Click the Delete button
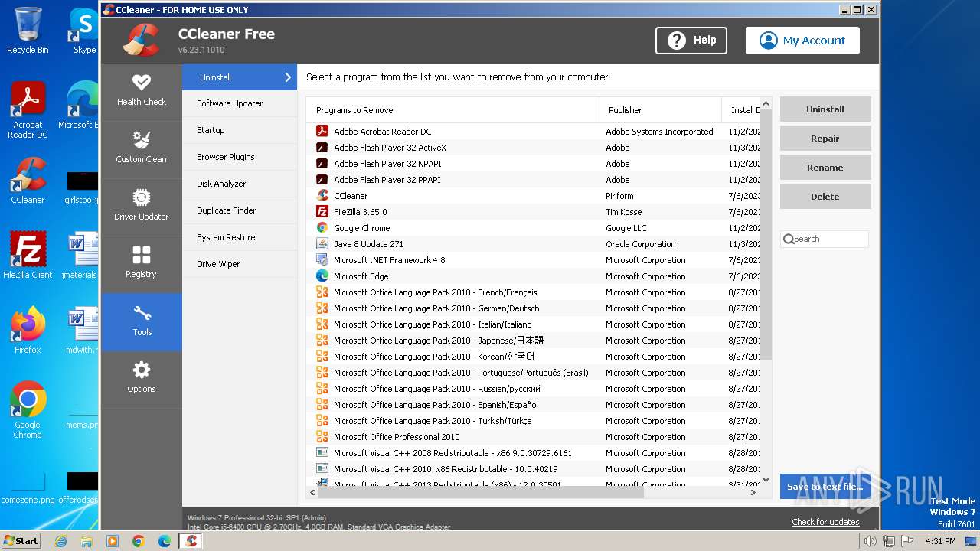The width and height of the screenshot is (980, 551). click(825, 197)
